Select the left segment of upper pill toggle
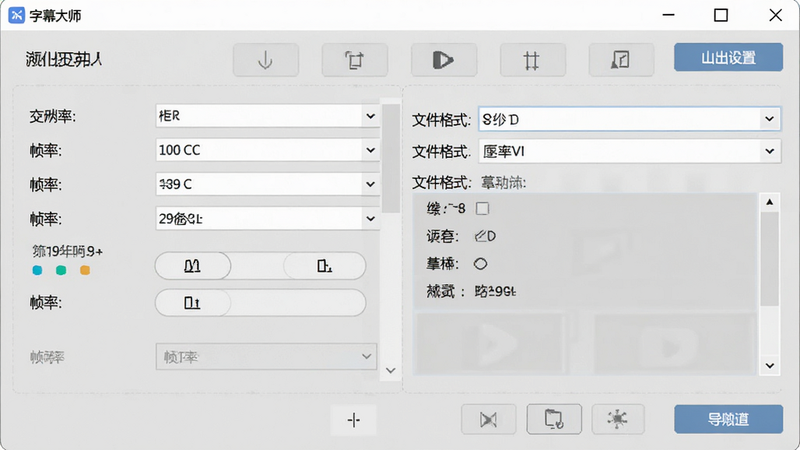Viewport: 800px width, 450px height. (x=193, y=265)
